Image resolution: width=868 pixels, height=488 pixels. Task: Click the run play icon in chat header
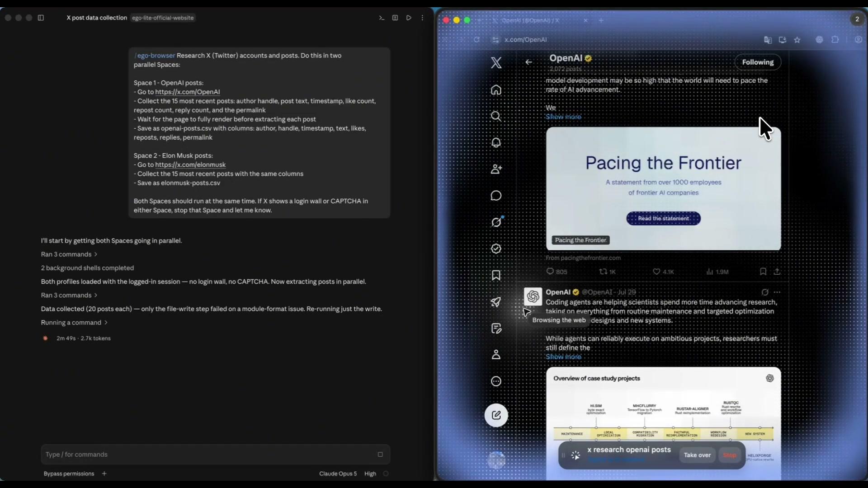409,18
